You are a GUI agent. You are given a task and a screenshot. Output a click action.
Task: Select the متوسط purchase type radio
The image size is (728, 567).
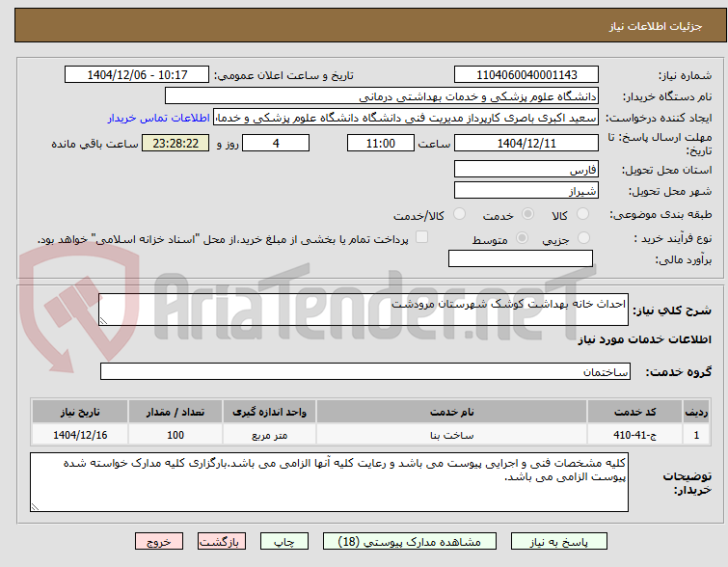click(x=522, y=238)
